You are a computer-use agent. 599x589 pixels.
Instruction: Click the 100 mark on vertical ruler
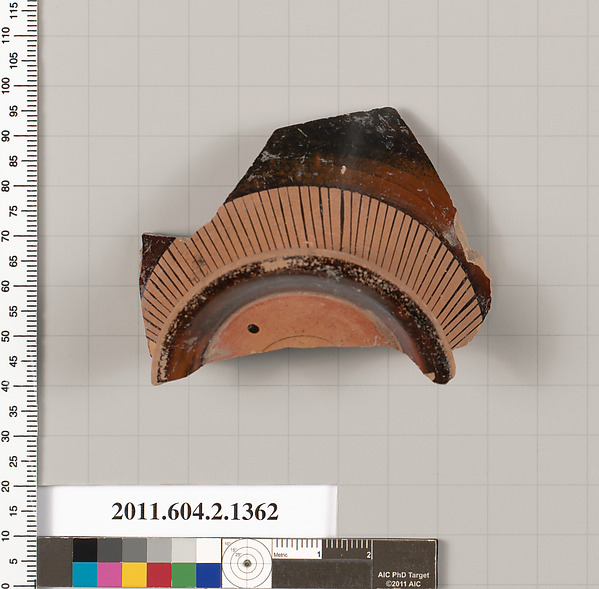pyautogui.click(x=5, y=85)
